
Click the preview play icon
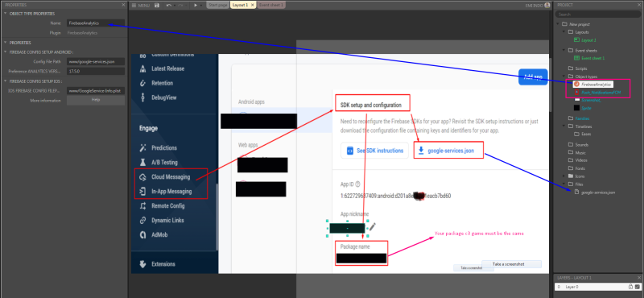pos(196,6)
